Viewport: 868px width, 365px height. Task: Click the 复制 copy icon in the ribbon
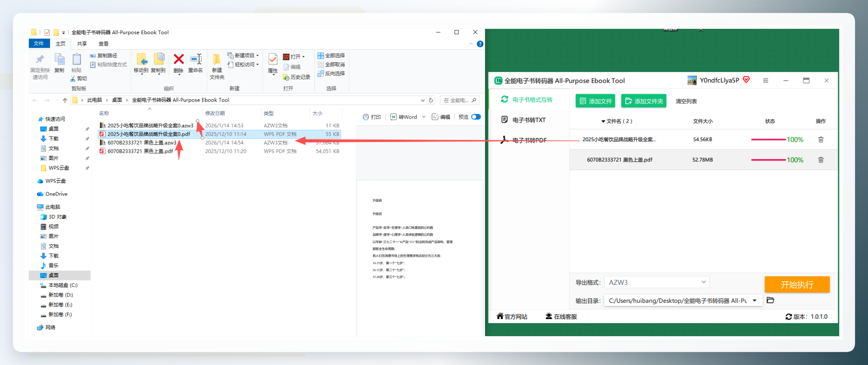pos(59,59)
